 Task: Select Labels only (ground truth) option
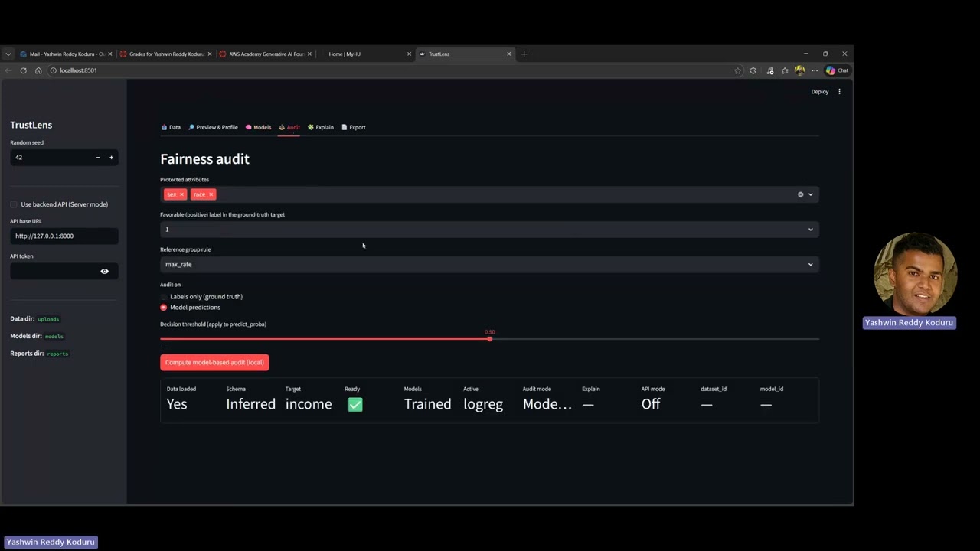pos(201,296)
